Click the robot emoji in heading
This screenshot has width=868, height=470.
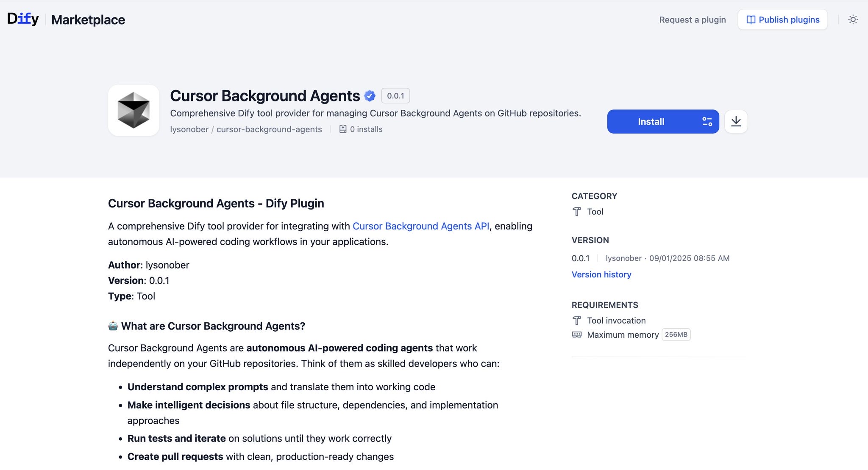click(x=113, y=326)
